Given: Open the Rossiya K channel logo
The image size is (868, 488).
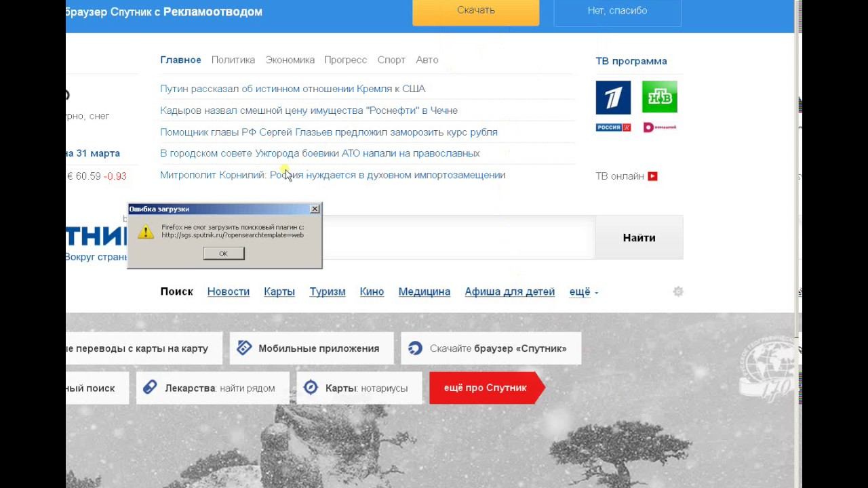Looking at the screenshot, I should click(x=614, y=127).
